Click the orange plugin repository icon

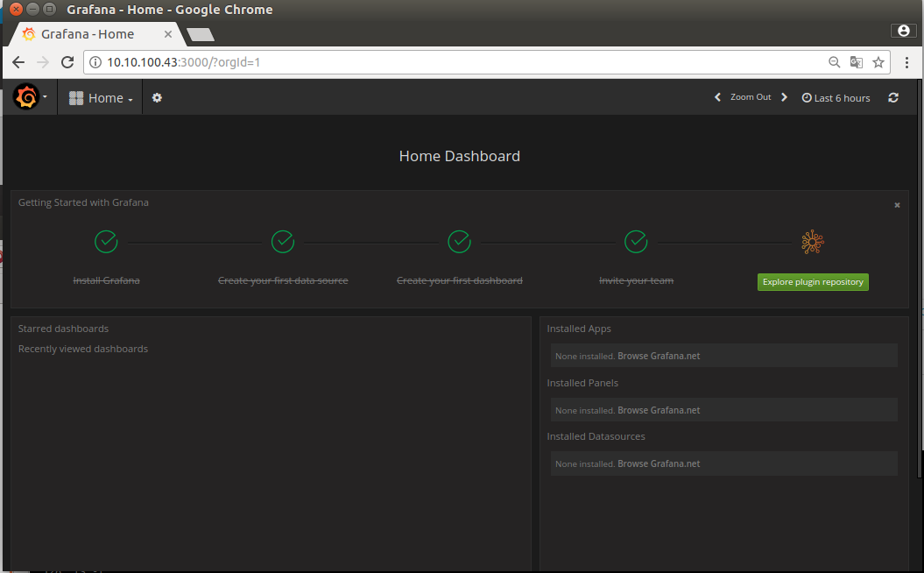[x=813, y=242]
